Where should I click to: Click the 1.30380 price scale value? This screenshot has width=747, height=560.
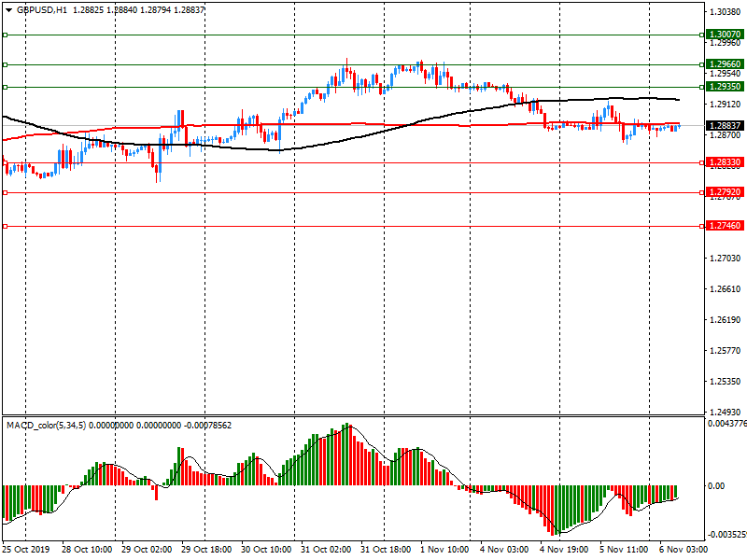coord(724,12)
